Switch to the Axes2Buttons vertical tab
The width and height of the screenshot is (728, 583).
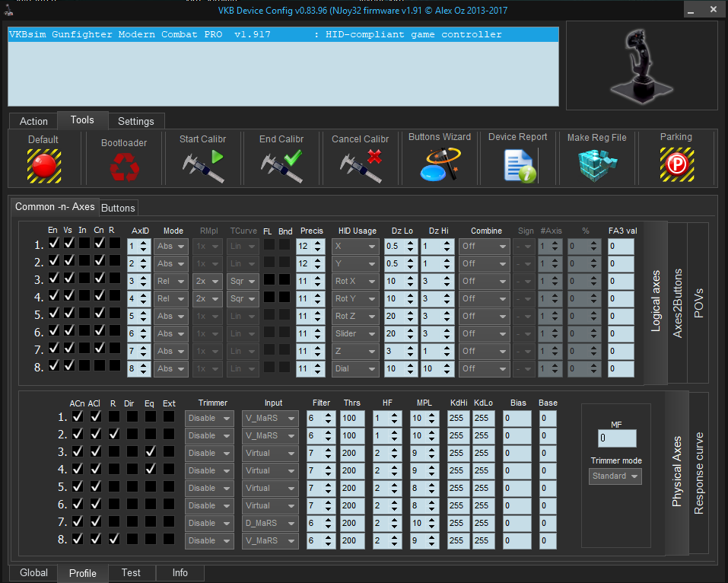coord(677,303)
